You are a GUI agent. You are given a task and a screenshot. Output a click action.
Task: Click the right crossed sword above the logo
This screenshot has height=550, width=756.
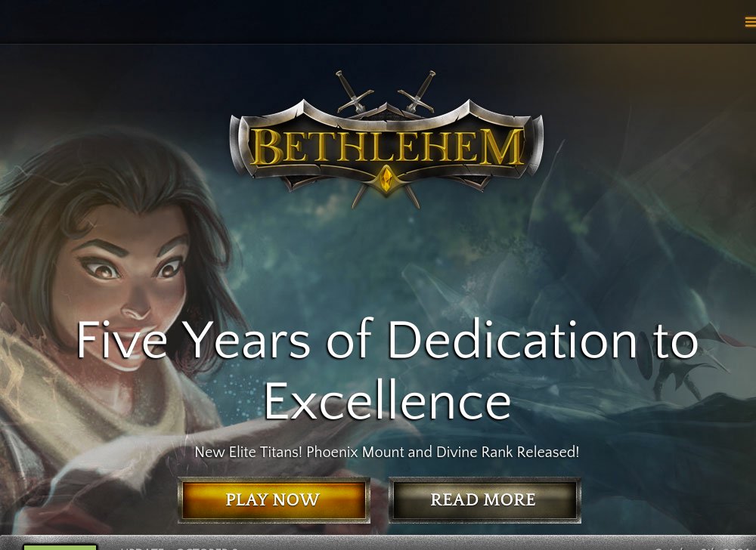(417, 91)
